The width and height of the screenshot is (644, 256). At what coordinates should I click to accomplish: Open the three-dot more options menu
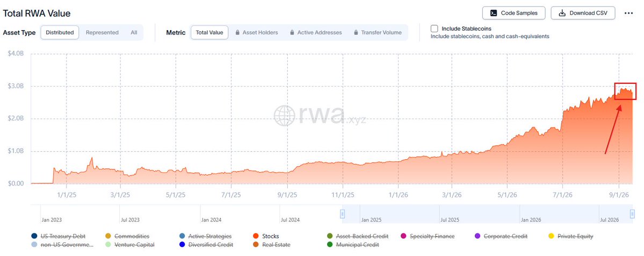pyautogui.click(x=629, y=13)
